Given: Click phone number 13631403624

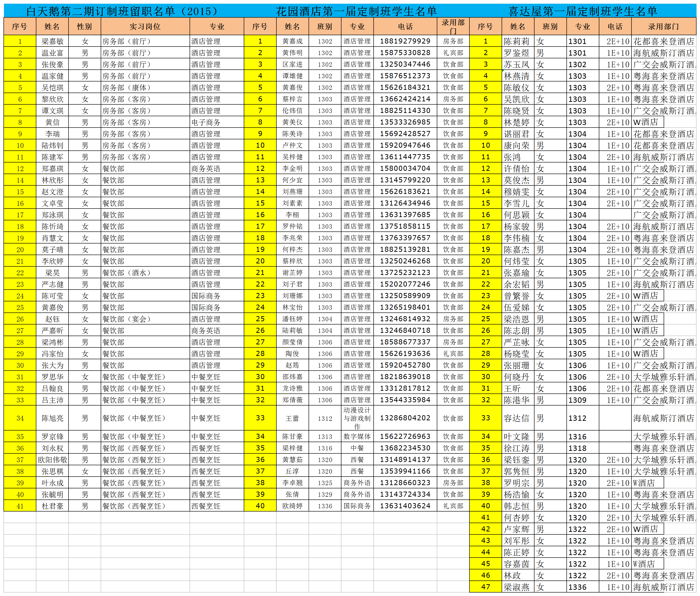Looking at the screenshot, I should 405,506.
